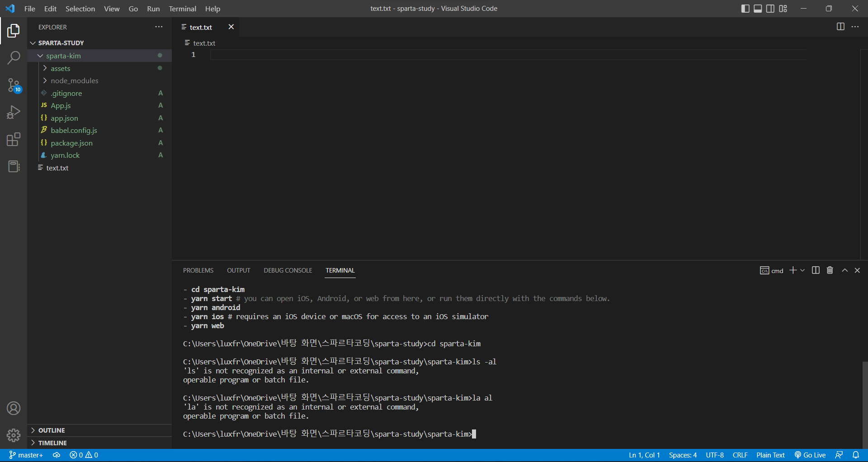Switch to the Debug Console tab
The image size is (868, 462).
(288, 270)
